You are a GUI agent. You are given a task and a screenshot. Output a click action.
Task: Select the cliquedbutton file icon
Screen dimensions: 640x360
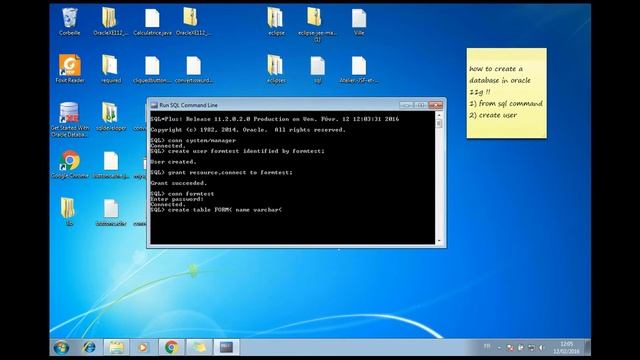(x=152, y=69)
